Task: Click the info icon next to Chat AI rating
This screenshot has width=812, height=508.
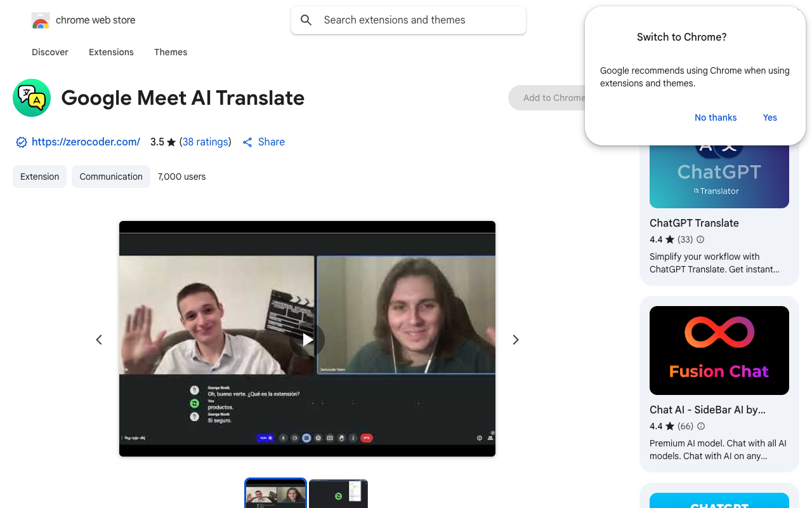Action: 700,426
